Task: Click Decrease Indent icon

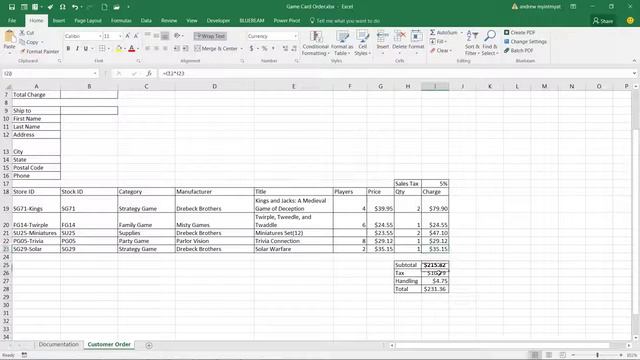Action: pyautogui.click(x=177, y=49)
